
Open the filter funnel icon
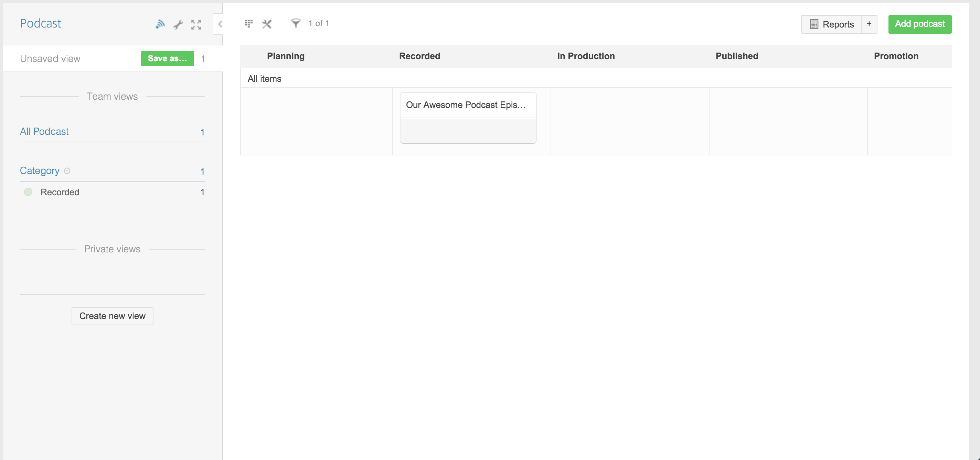pyautogui.click(x=296, y=23)
